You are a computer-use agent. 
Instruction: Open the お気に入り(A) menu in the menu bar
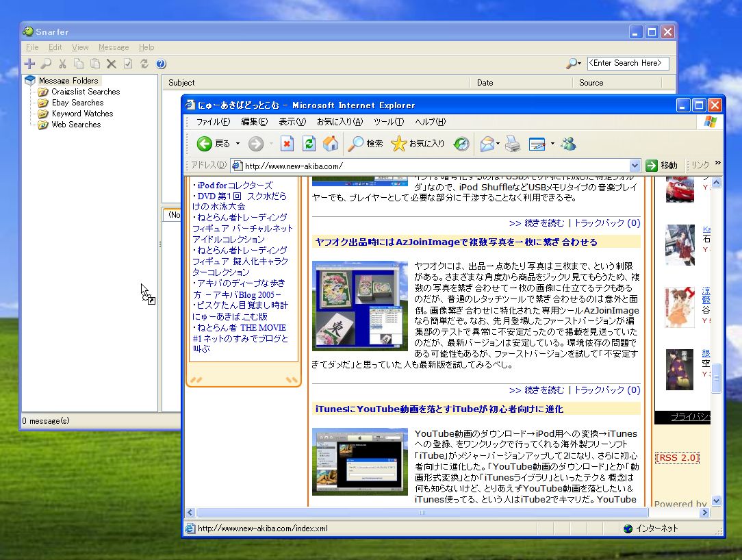click(340, 122)
